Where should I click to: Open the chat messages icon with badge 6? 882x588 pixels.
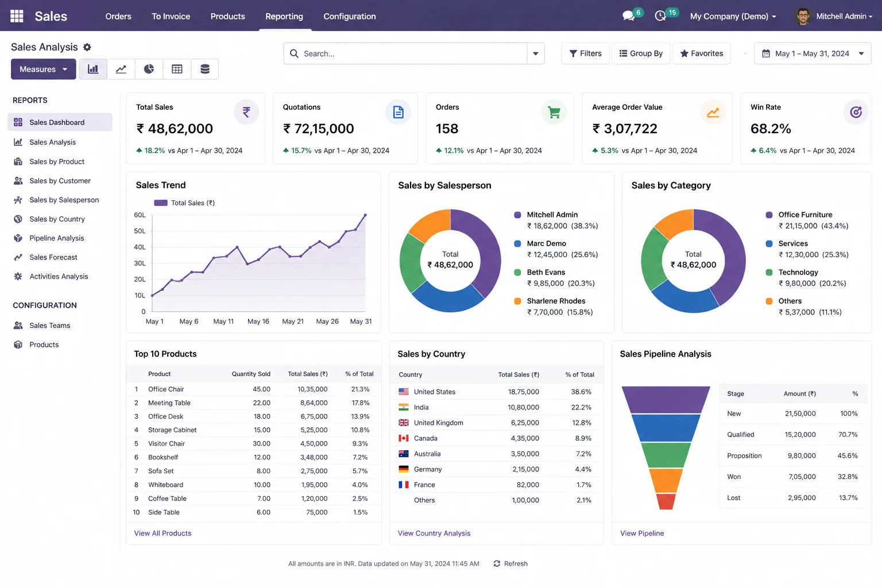[x=629, y=16]
